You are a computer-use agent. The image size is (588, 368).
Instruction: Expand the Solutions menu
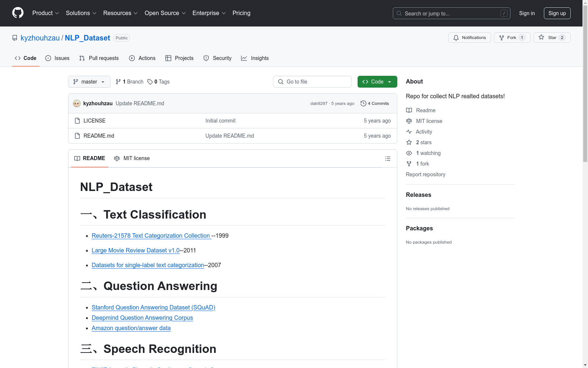coord(81,13)
